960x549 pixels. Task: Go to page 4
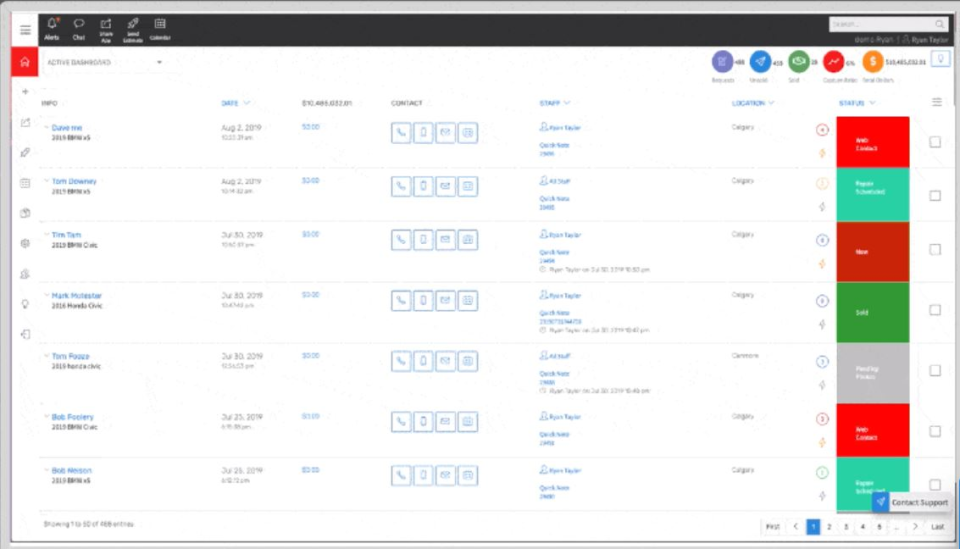(863, 526)
